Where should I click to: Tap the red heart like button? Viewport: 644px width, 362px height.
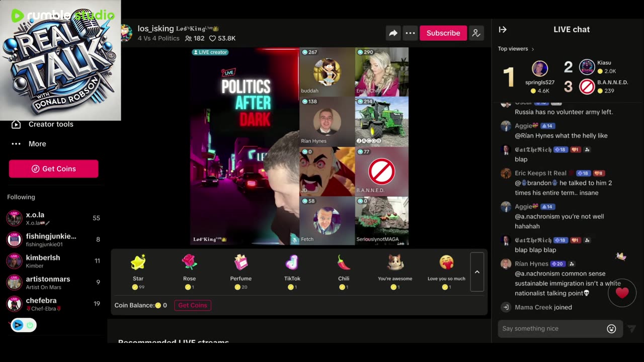tap(622, 292)
